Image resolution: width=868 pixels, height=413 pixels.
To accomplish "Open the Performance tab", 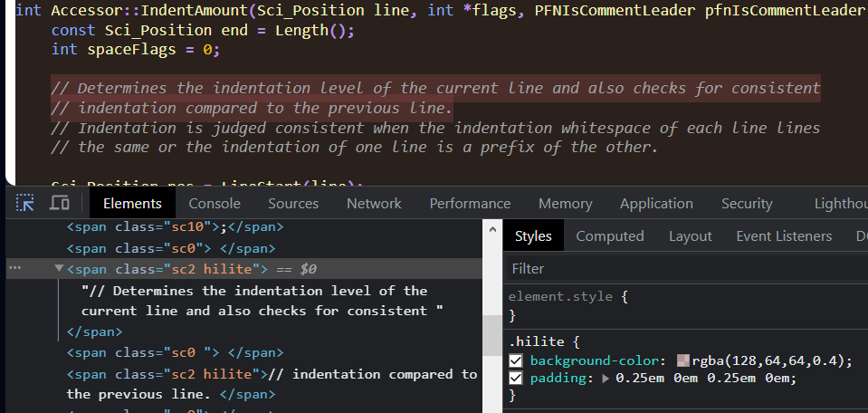I will click(470, 204).
